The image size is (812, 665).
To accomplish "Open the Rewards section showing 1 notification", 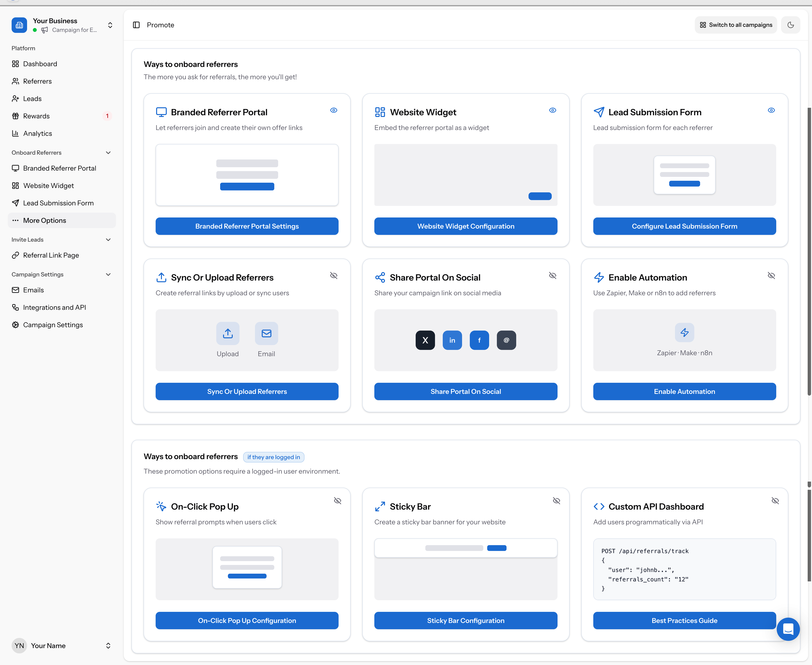I will 36,116.
